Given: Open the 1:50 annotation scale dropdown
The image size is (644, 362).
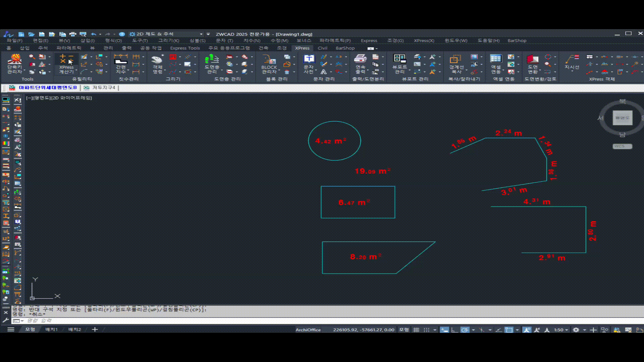Looking at the screenshot, I should point(561,330).
